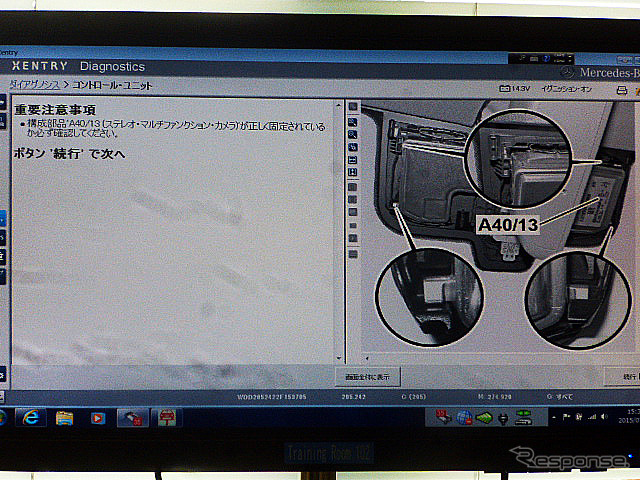Screen dimensions: 640x480
Task: Click the red car taskbar icon
Action: [x=167, y=418]
